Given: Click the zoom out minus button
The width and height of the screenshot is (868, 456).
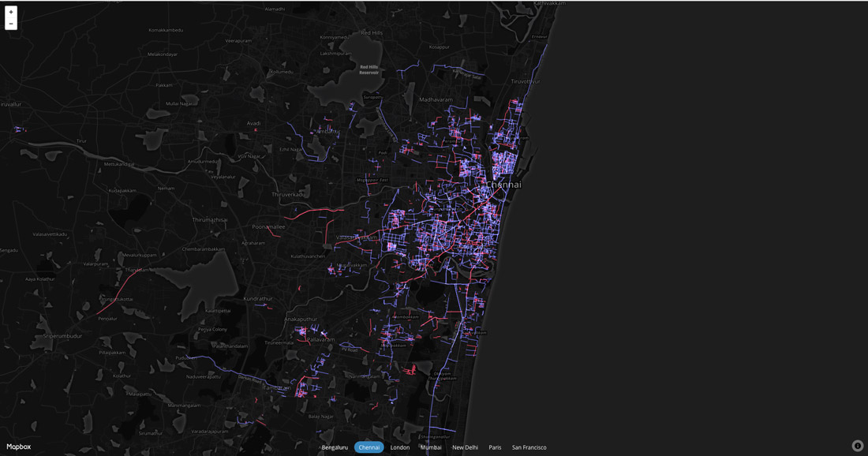Looking at the screenshot, I should (x=11, y=24).
